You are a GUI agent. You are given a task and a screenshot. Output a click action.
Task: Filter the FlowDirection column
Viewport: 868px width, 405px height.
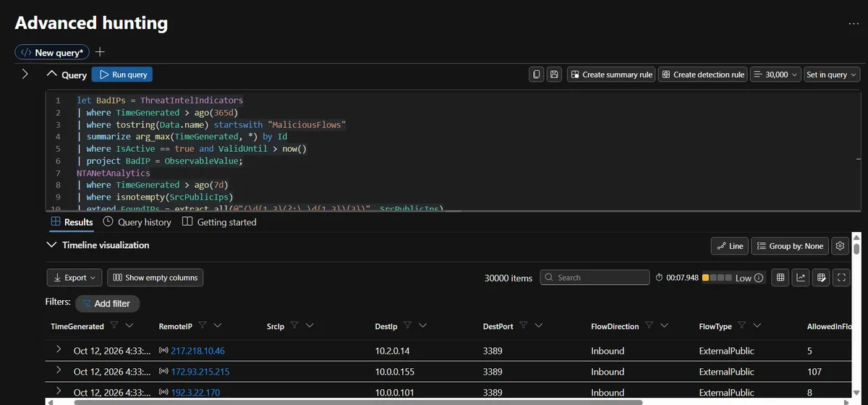click(650, 326)
